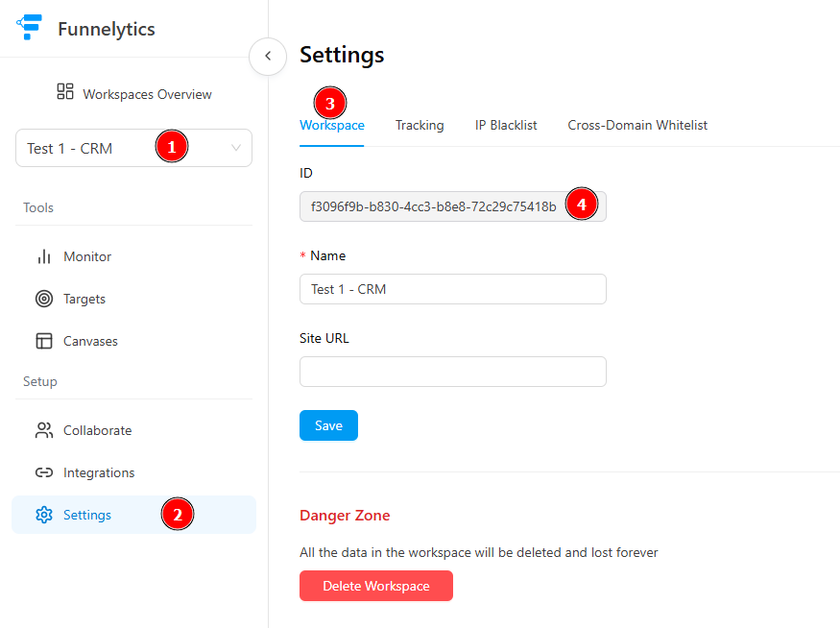Click the Integrations link icon
The width and height of the screenshot is (840, 628).
44,472
